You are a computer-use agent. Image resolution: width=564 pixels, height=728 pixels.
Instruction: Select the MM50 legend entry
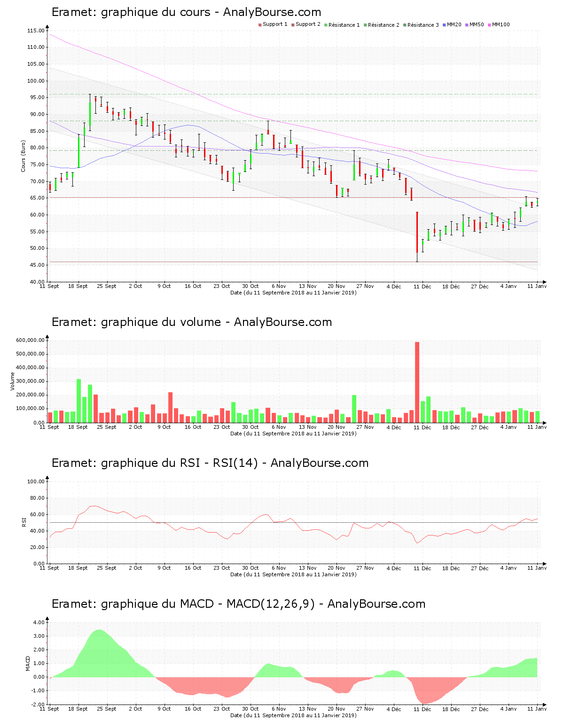pos(477,24)
